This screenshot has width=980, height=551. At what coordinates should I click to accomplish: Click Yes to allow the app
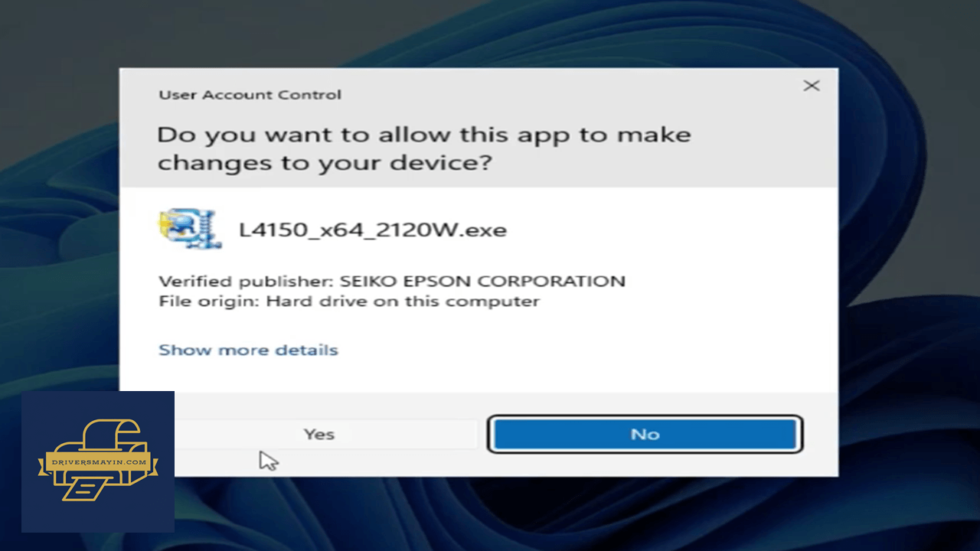(318, 434)
